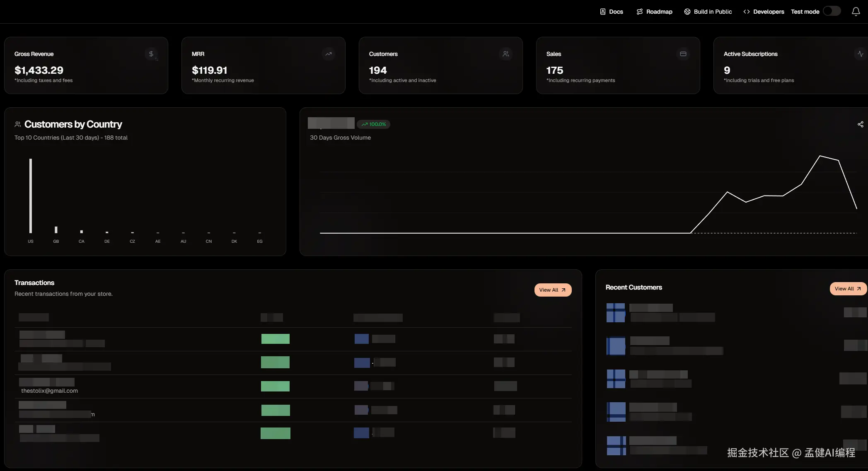The width and height of the screenshot is (868, 471).
Task: Click the trending arrow icon on MRR card
Action: tap(329, 54)
